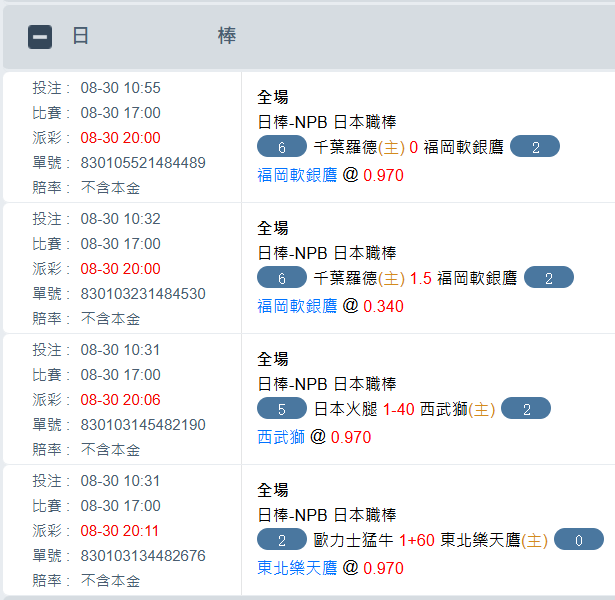The height and width of the screenshot is (600, 615).
Task: Click score badge 6 for handicap 1.5 bet
Action: pyautogui.click(x=282, y=278)
